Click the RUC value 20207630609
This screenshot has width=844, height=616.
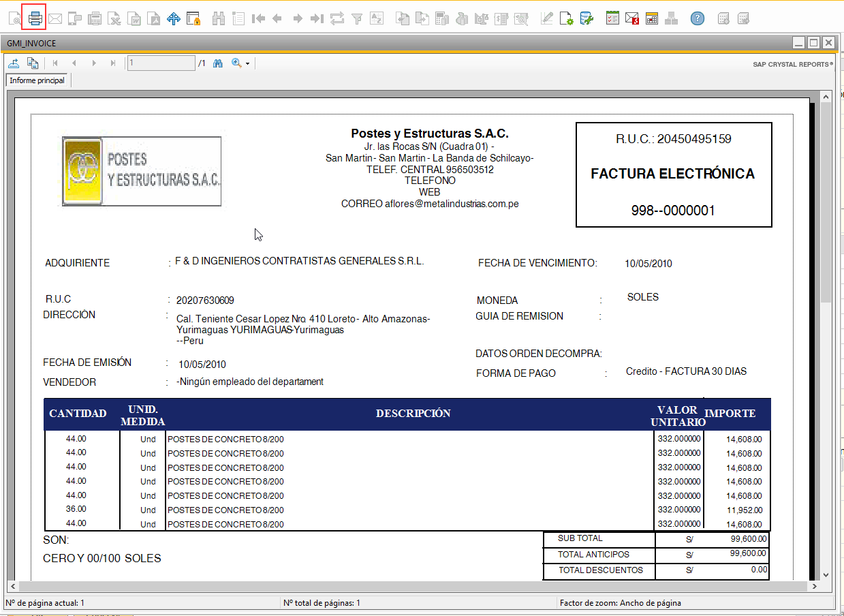205,301
